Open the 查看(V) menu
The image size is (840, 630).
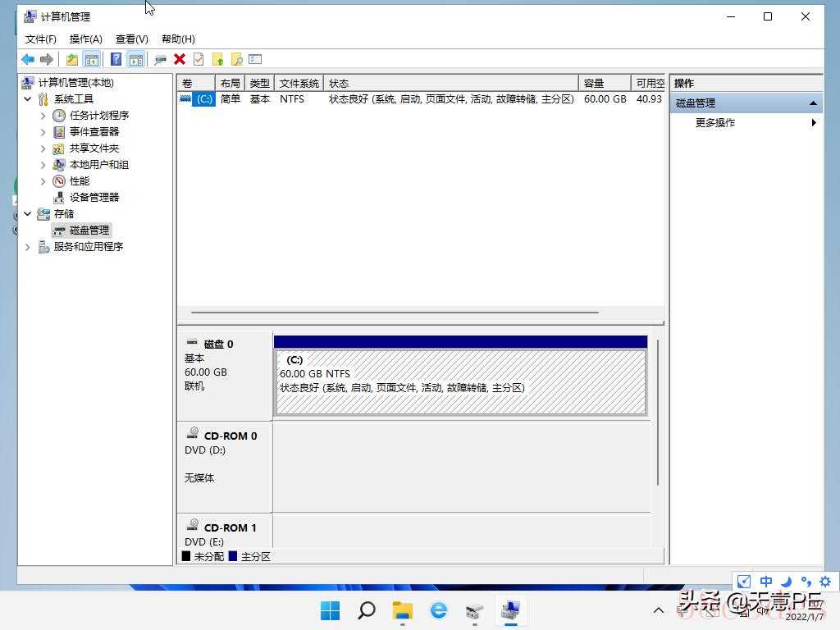click(131, 39)
